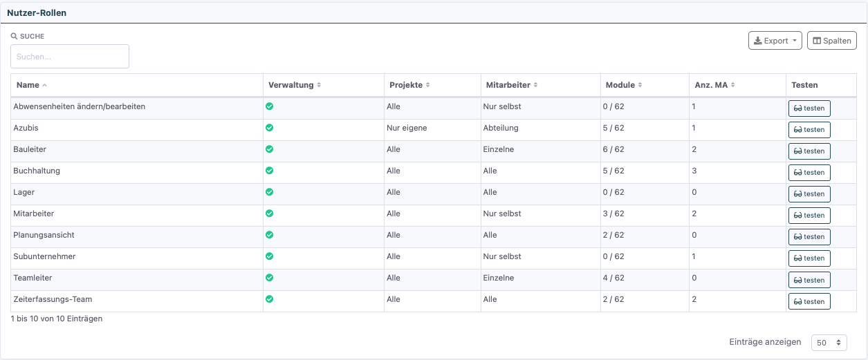Click green Verwaltung check icon for Planungsansicht
Viewport: 868px width, 360px height.
pyautogui.click(x=270, y=235)
